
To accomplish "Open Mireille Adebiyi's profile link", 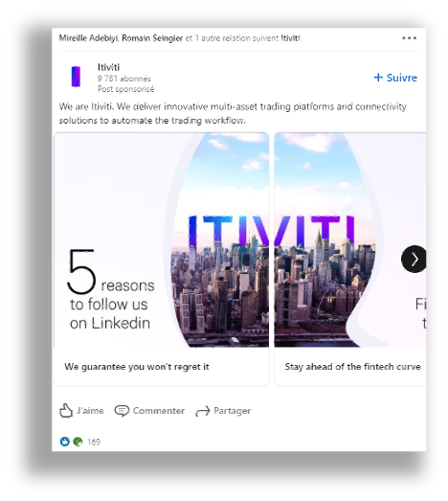I will click(x=88, y=38).
